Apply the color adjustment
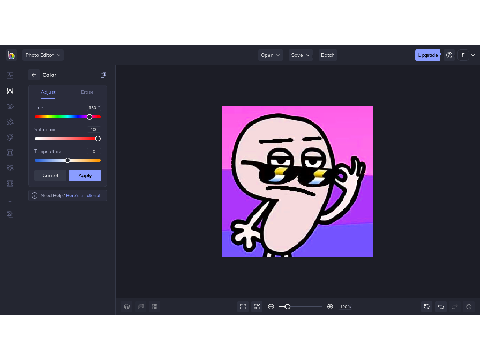 tap(85, 176)
